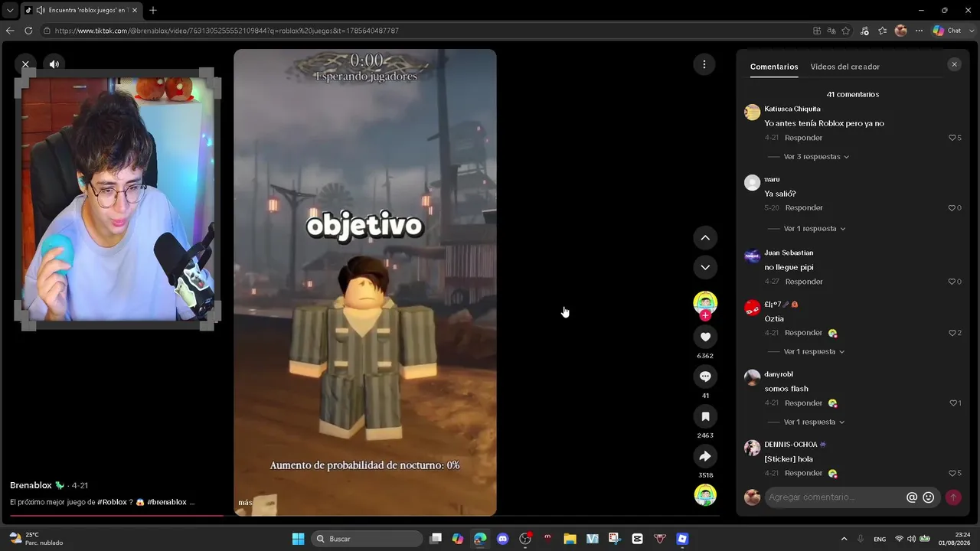The width and height of the screenshot is (980, 551).
Task: Post comment with the send arrow
Action: coord(953,497)
